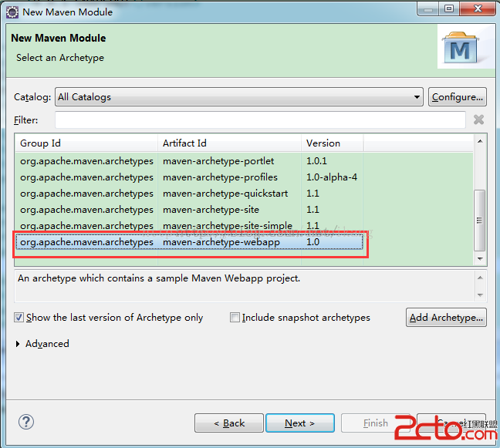Go to the previous page with Back
The width and height of the screenshot is (500, 448).
(x=229, y=423)
